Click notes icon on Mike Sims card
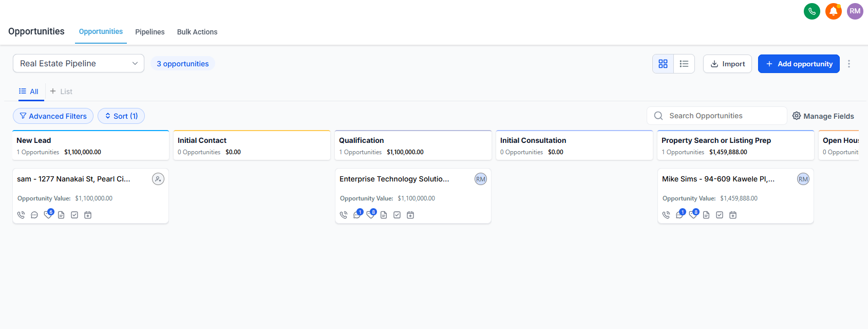The width and height of the screenshot is (868, 329). (x=706, y=215)
